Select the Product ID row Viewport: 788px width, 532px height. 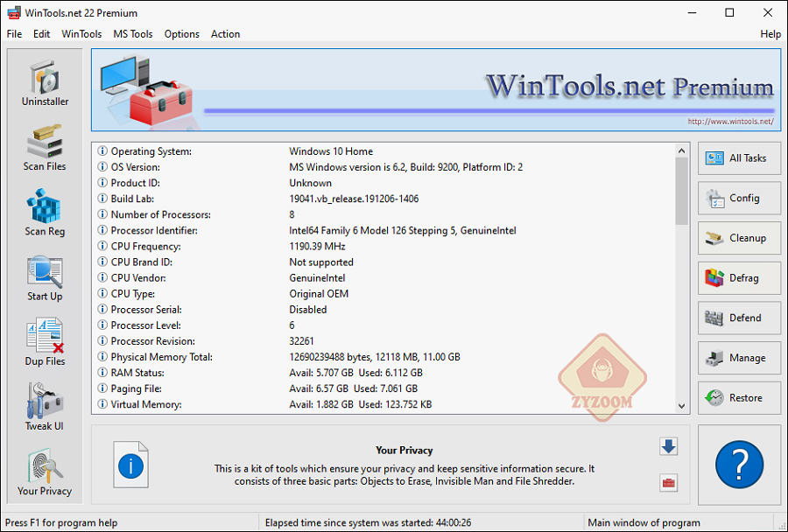[383, 183]
